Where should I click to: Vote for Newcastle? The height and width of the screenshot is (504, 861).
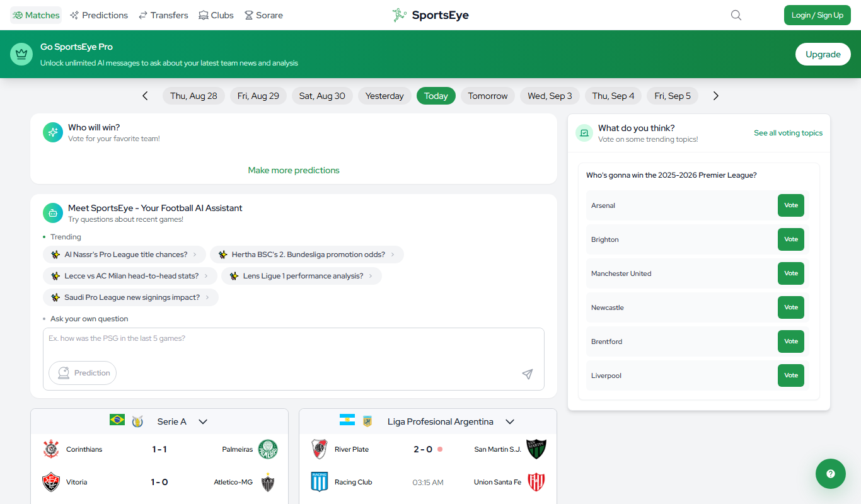(x=791, y=307)
